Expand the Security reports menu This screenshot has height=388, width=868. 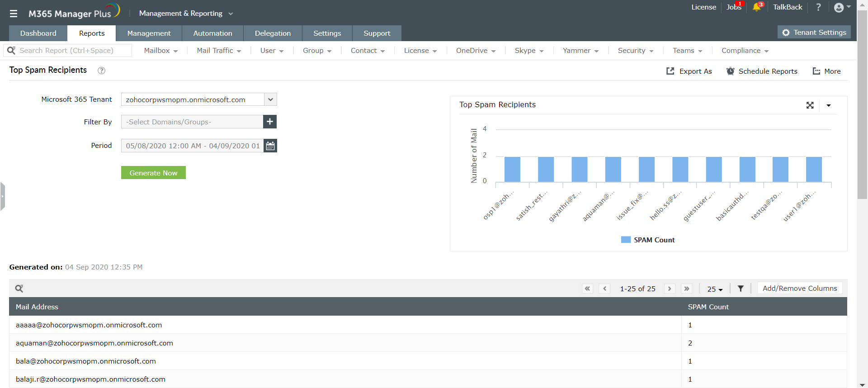(x=636, y=51)
